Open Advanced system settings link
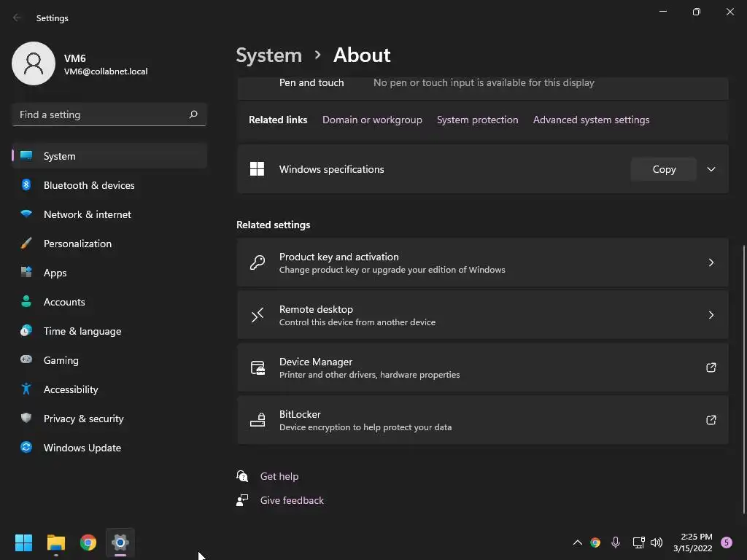Viewport: 747px width, 560px height. (591, 120)
